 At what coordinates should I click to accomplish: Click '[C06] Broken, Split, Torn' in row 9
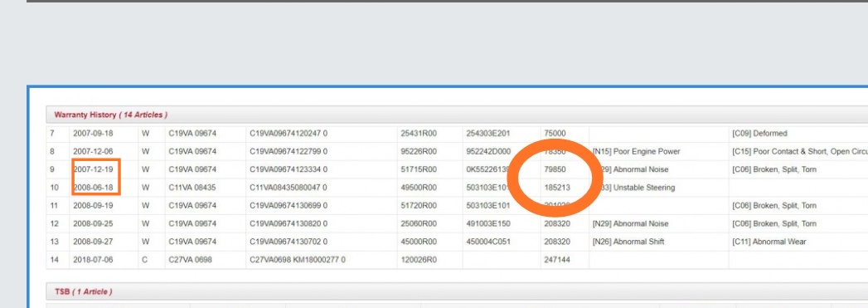[x=773, y=169]
